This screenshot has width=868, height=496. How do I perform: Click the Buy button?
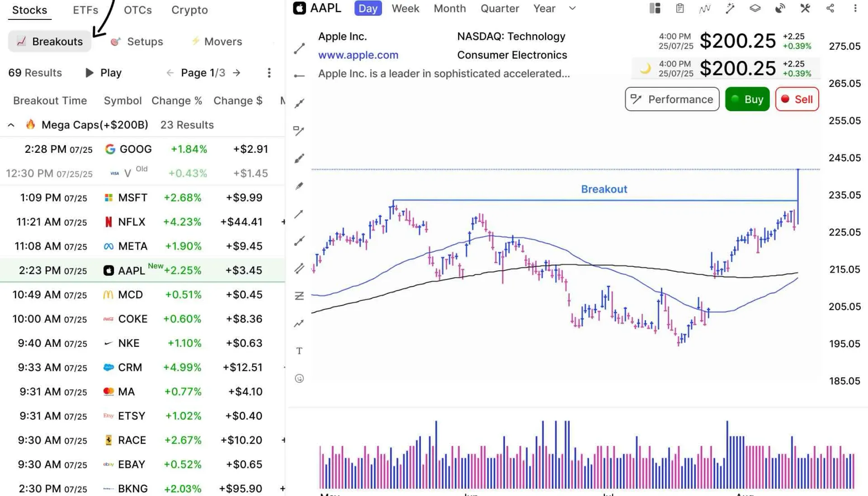[747, 99]
